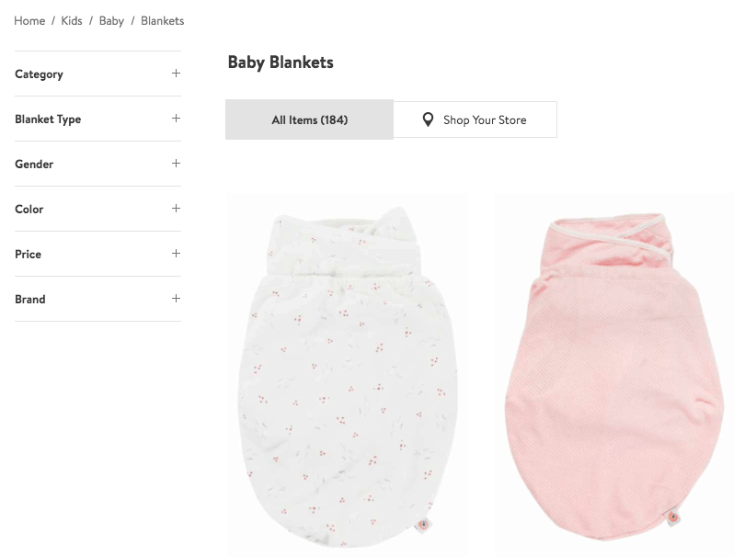The height and width of the screenshot is (557, 756).
Task: Open the Kids breadcrumb link
Action: coord(72,21)
